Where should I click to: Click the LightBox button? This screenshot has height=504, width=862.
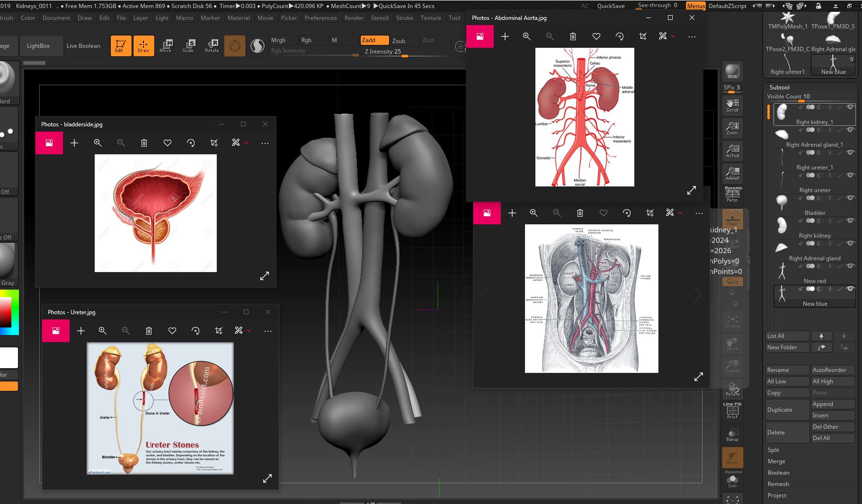[38, 46]
